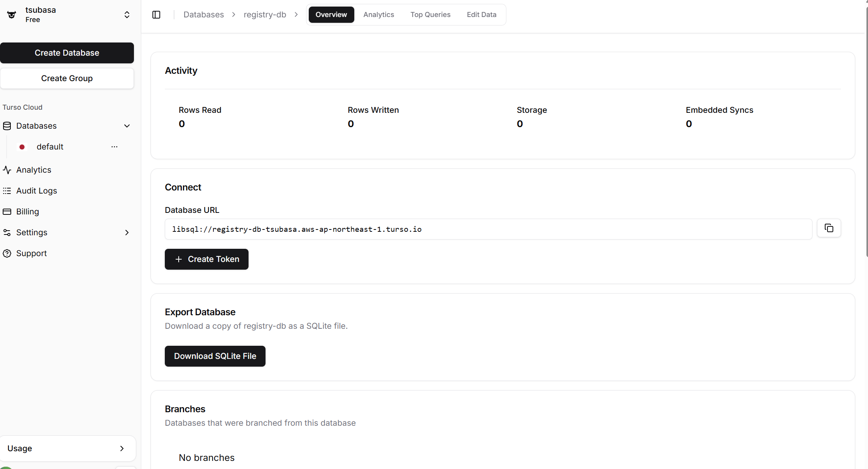The height and width of the screenshot is (469, 868).
Task: Open the default group three-dot menu
Action: (114, 147)
